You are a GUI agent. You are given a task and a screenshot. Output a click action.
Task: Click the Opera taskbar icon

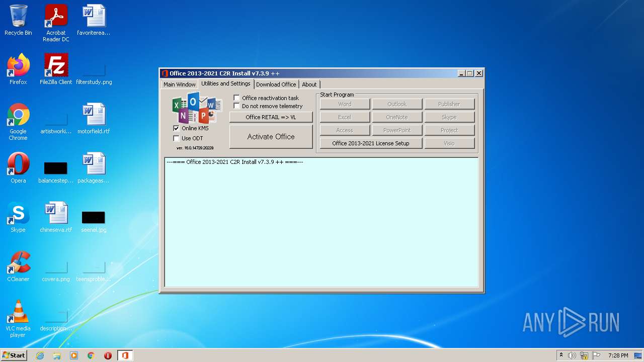[108, 355]
